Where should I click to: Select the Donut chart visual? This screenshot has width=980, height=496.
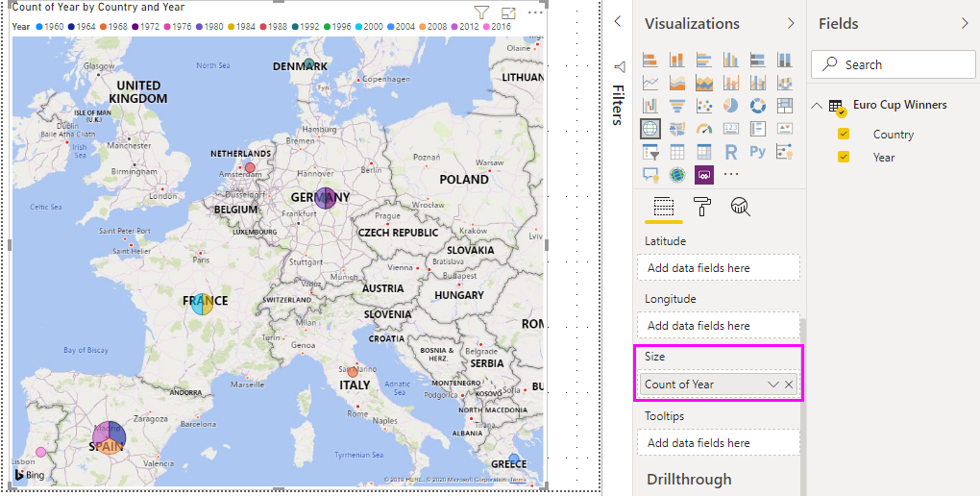click(757, 105)
